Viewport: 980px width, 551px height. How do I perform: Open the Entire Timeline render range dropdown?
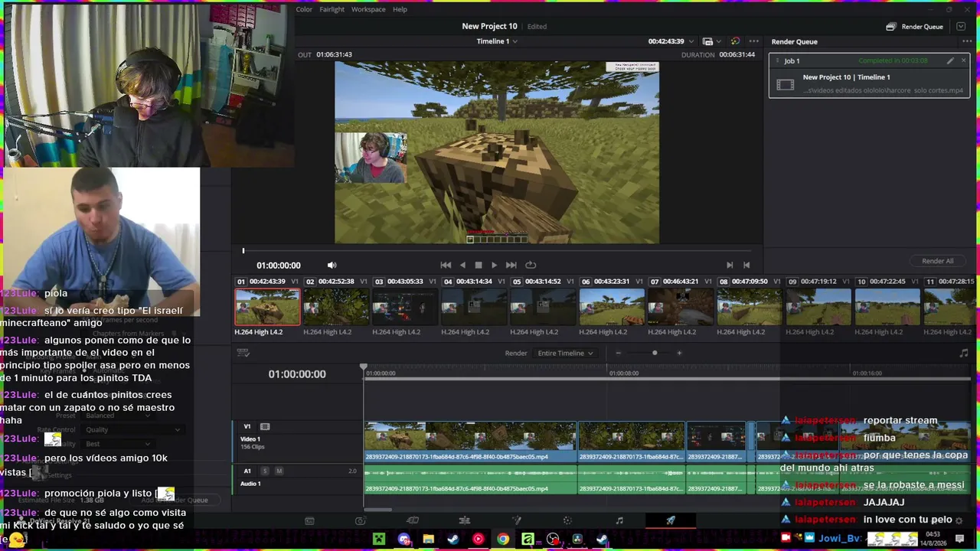[x=565, y=353]
